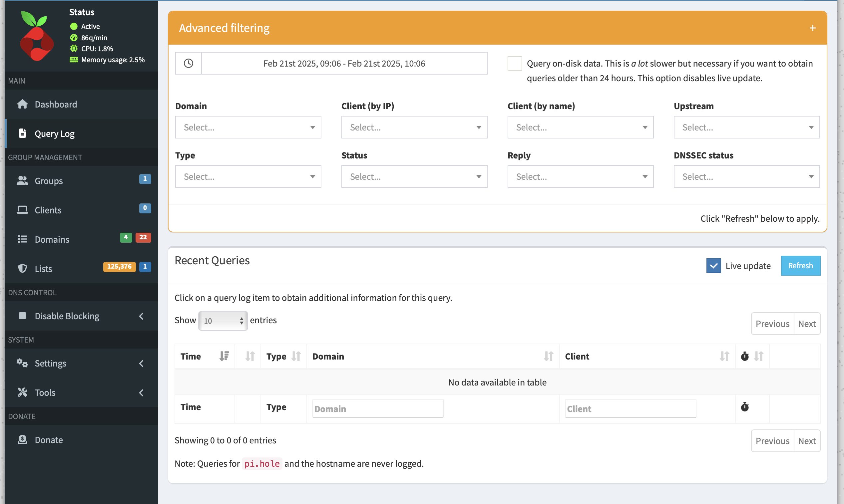
Task: Click the Settings gears icon
Action: pyautogui.click(x=22, y=363)
